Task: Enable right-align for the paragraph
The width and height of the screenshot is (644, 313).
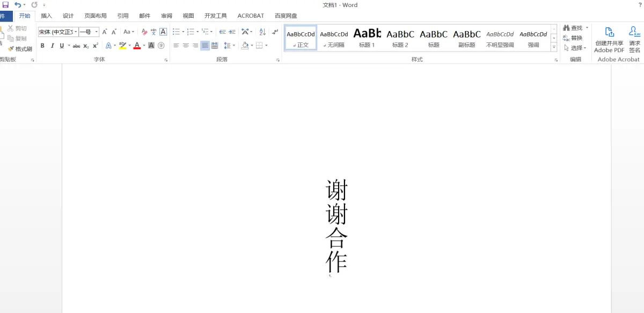Action: point(195,46)
